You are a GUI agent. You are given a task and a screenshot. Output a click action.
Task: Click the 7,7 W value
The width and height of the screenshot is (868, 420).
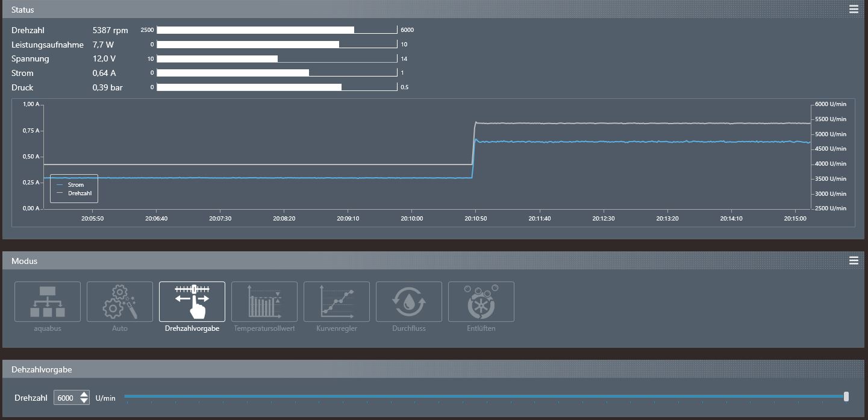(103, 45)
